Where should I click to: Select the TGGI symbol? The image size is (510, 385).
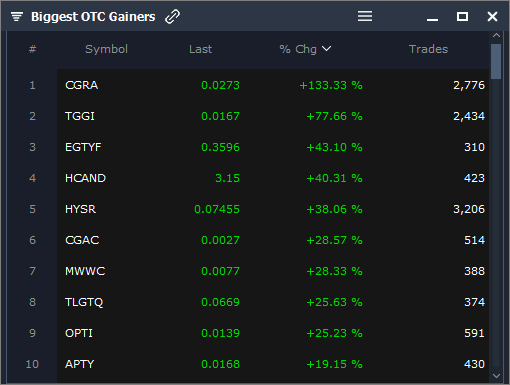coord(80,116)
